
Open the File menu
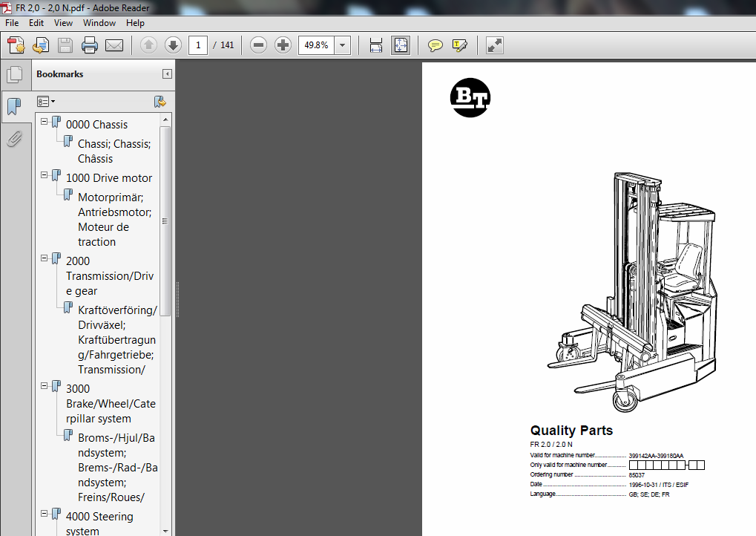(x=12, y=23)
